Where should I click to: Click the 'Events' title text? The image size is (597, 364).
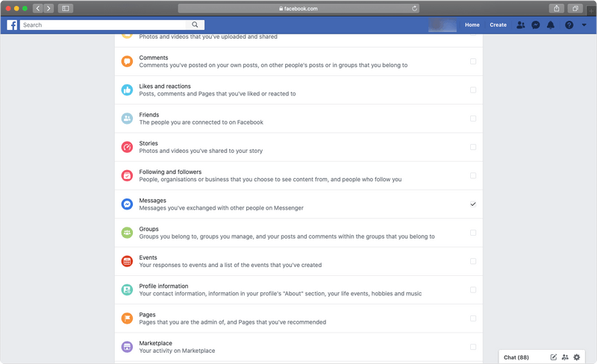tap(148, 257)
